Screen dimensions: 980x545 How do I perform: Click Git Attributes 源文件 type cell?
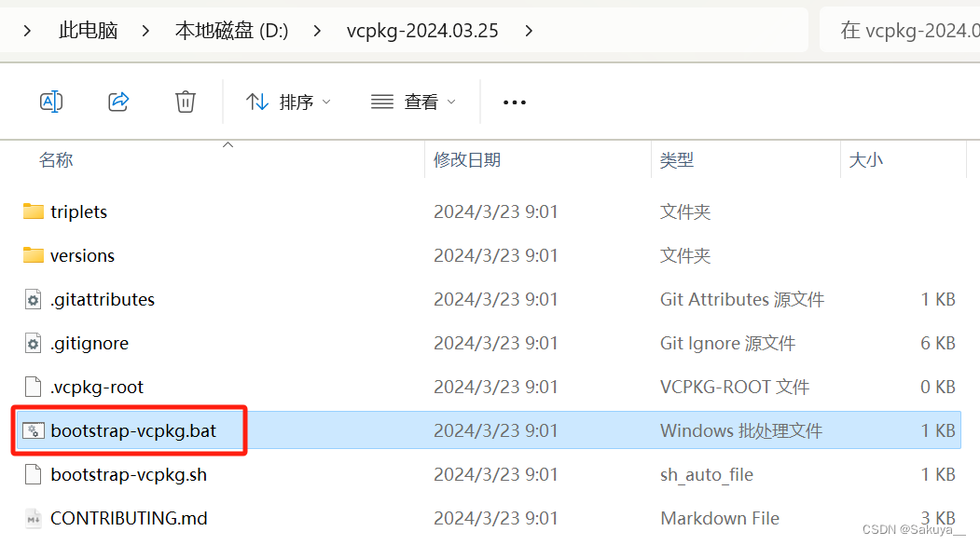pos(742,300)
